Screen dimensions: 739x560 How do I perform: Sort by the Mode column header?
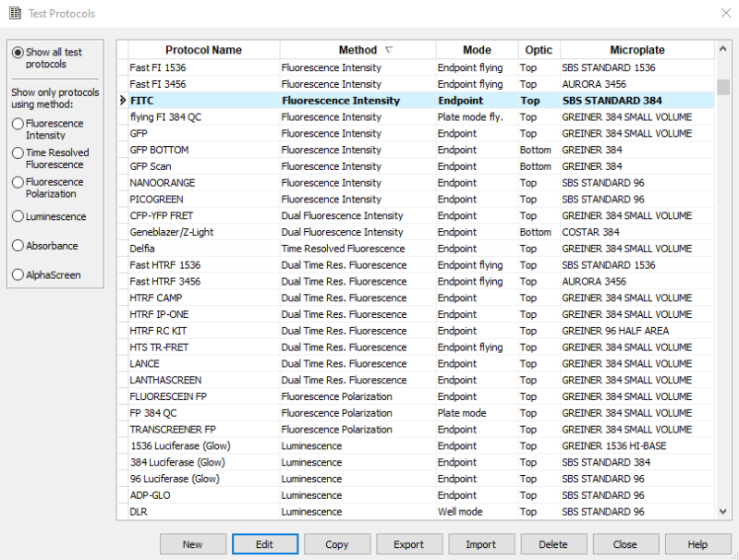[477, 50]
